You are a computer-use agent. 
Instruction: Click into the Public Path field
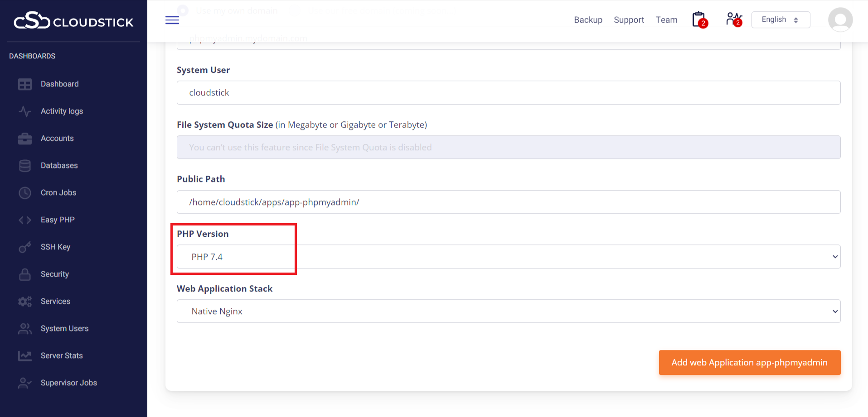[x=508, y=202]
